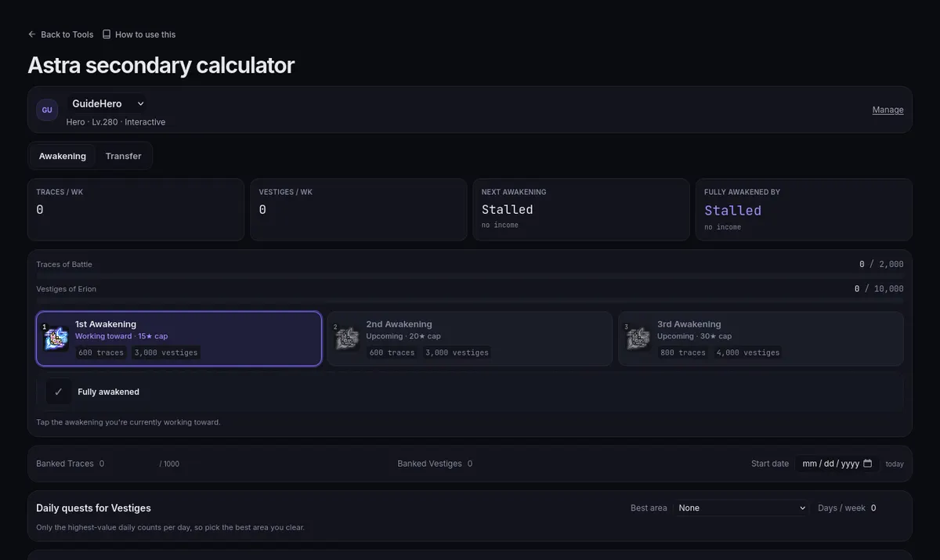Click the Vestiges / wk stat card
This screenshot has height=560, width=940.
tap(358, 210)
